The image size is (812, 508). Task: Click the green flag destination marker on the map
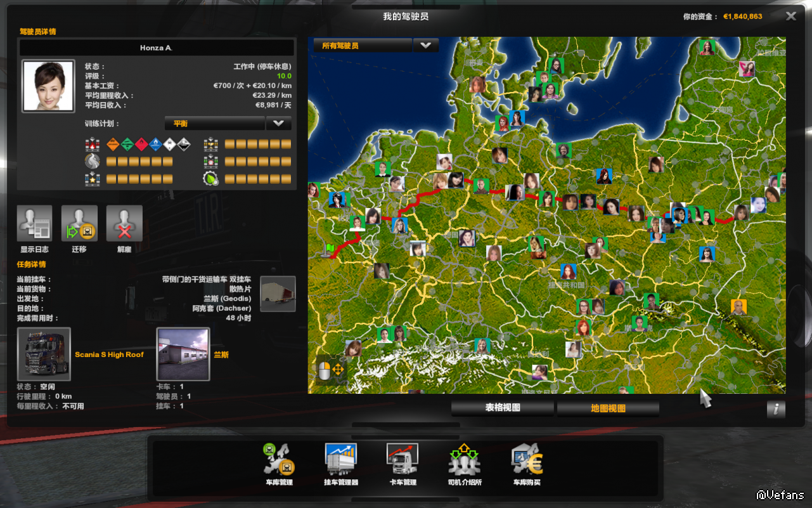329,249
